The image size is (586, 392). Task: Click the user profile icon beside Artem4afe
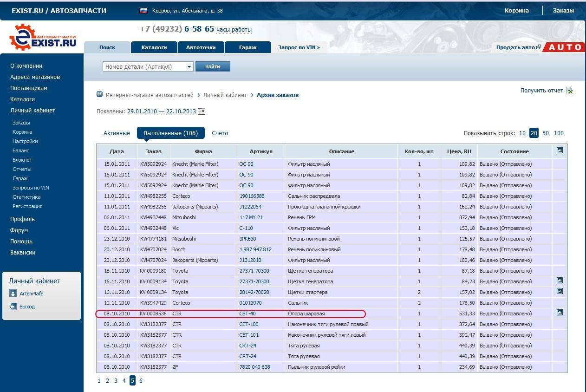13,294
